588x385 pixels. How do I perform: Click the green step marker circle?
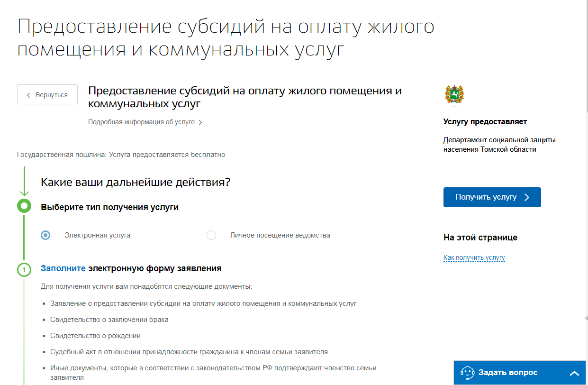(x=24, y=206)
